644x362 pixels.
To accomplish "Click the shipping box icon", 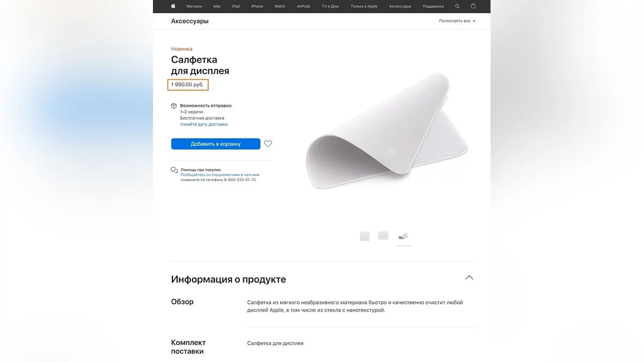I will 174,106.
